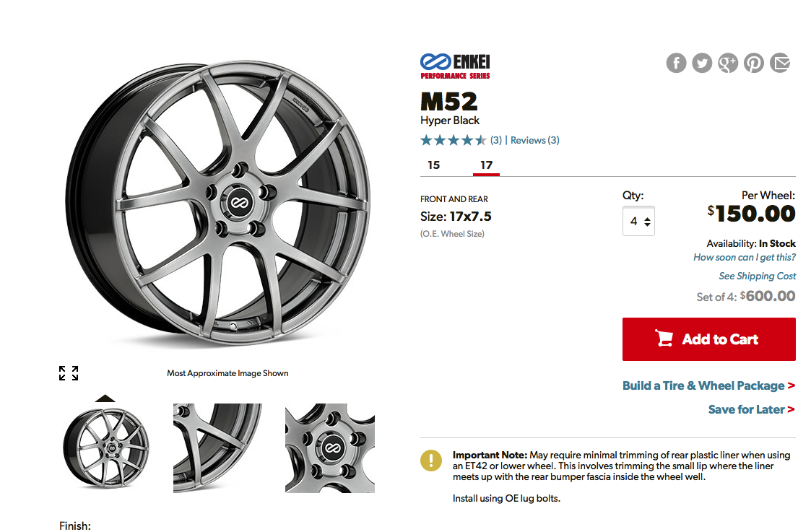The height and width of the screenshot is (532, 811).
Task: Click the Google Plus share icon
Action: pyautogui.click(x=728, y=64)
